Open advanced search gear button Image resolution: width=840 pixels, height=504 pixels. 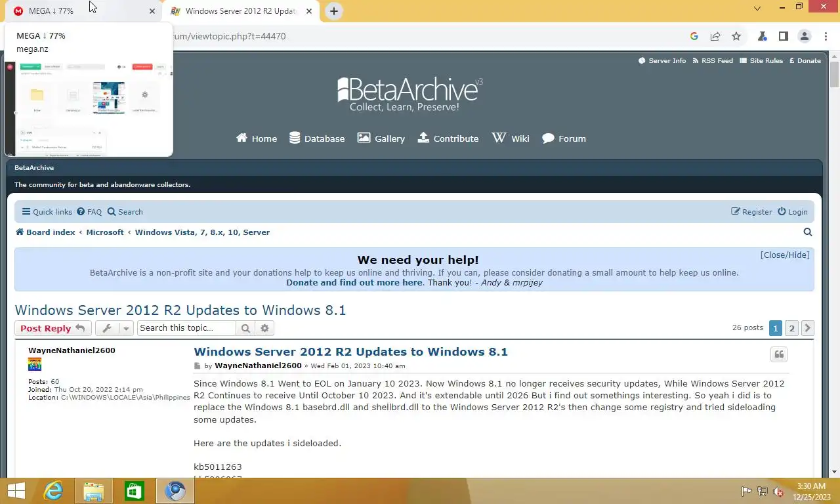pyautogui.click(x=264, y=328)
